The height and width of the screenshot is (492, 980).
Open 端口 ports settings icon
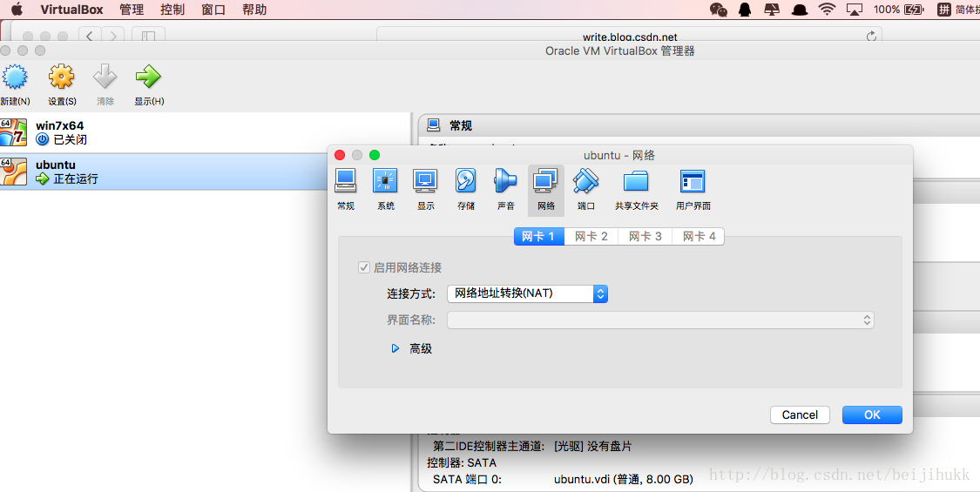pos(585,181)
